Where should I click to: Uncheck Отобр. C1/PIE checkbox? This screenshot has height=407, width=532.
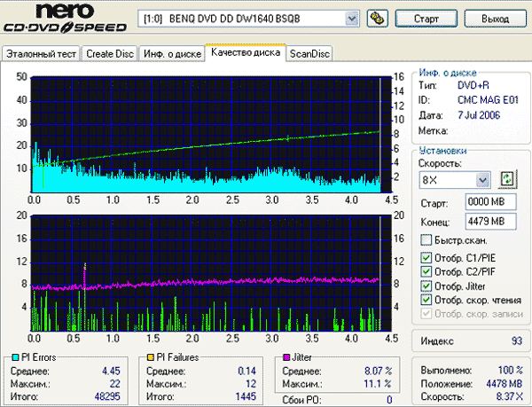point(426,258)
